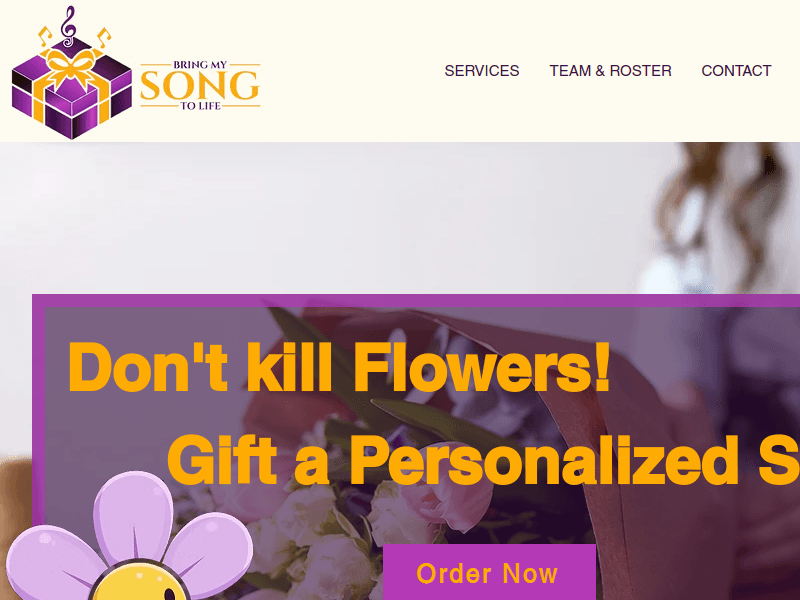
Task: Click the "TO LIFE" logo text
Action: coord(200,106)
